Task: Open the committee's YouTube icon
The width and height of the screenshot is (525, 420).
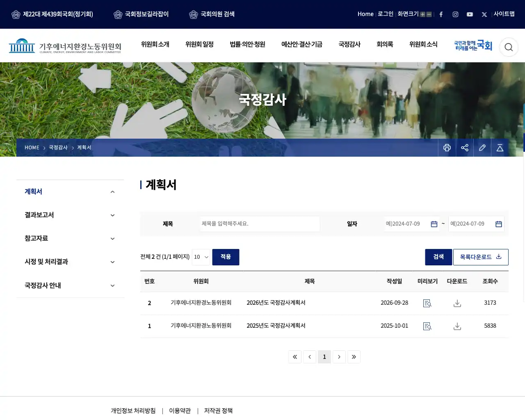Action: click(470, 14)
